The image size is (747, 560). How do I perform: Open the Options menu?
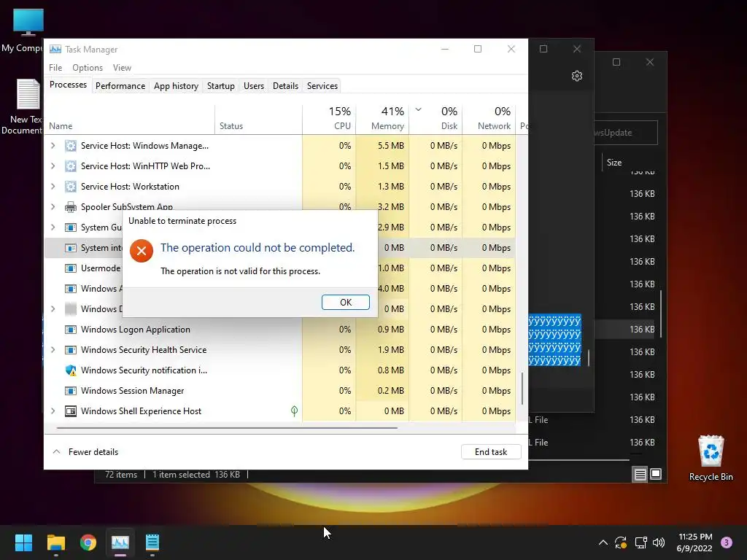[x=88, y=68]
